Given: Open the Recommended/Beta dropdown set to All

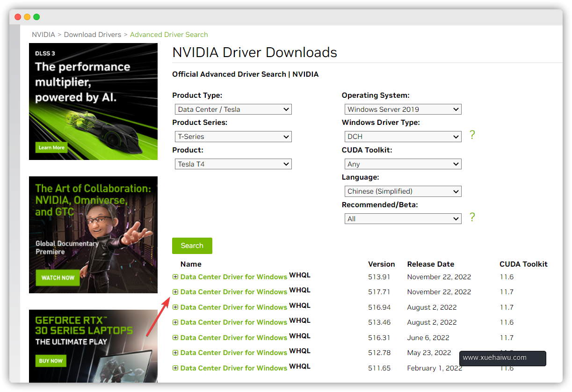Looking at the screenshot, I should [x=403, y=219].
